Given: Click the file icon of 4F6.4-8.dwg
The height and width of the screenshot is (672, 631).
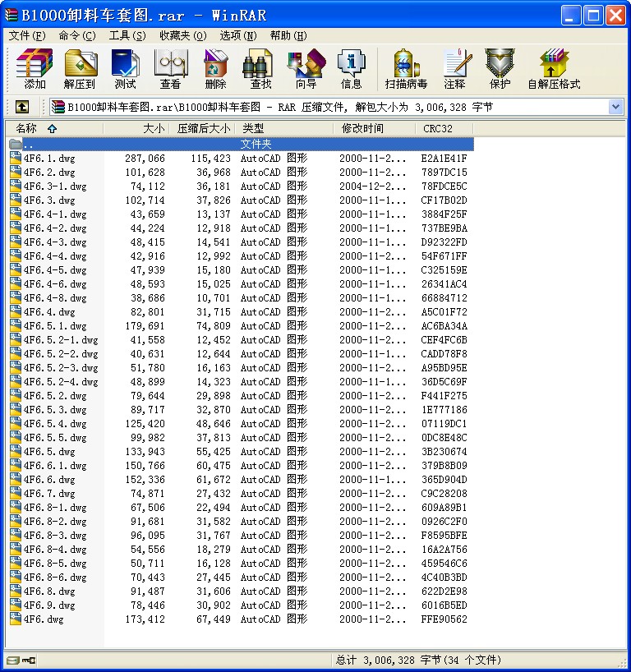Looking at the screenshot, I should coord(16,297).
